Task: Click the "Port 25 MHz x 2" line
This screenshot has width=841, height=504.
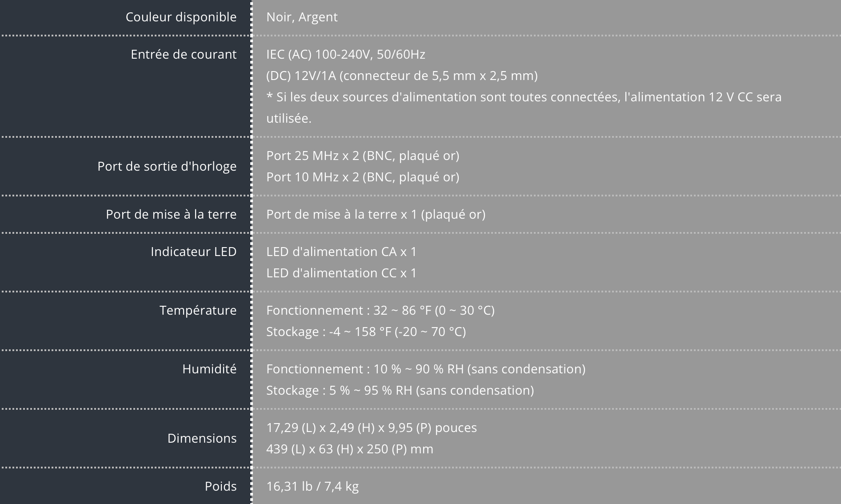Action: [362, 156]
